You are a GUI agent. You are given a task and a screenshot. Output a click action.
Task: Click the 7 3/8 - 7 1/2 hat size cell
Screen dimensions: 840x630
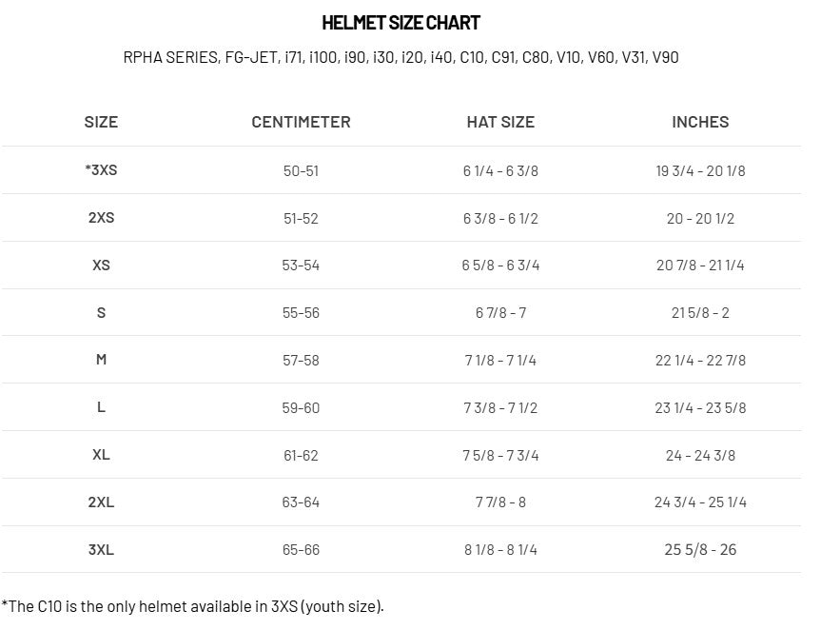[x=500, y=408]
